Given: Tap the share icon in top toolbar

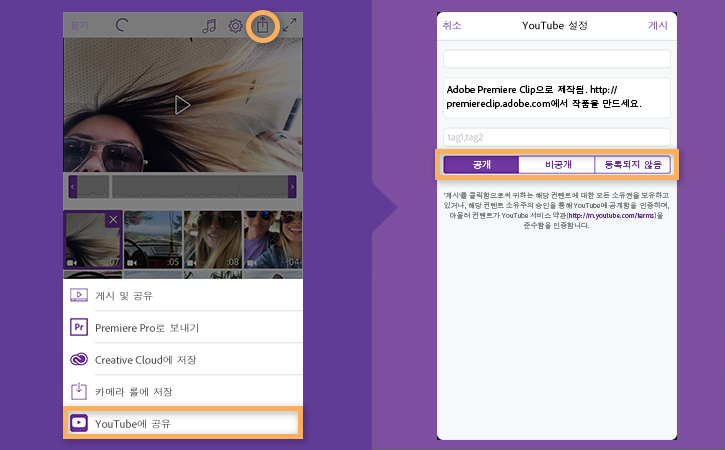Looking at the screenshot, I should click(263, 25).
